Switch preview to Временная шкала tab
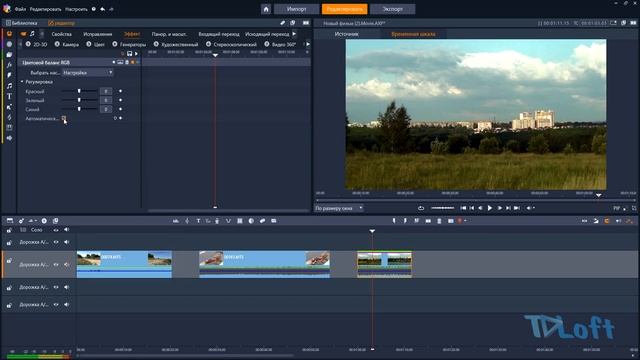640x360 pixels. pyautogui.click(x=413, y=34)
